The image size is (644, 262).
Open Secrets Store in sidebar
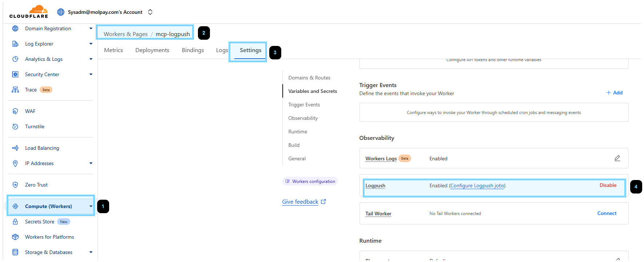click(x=40, y=222)
